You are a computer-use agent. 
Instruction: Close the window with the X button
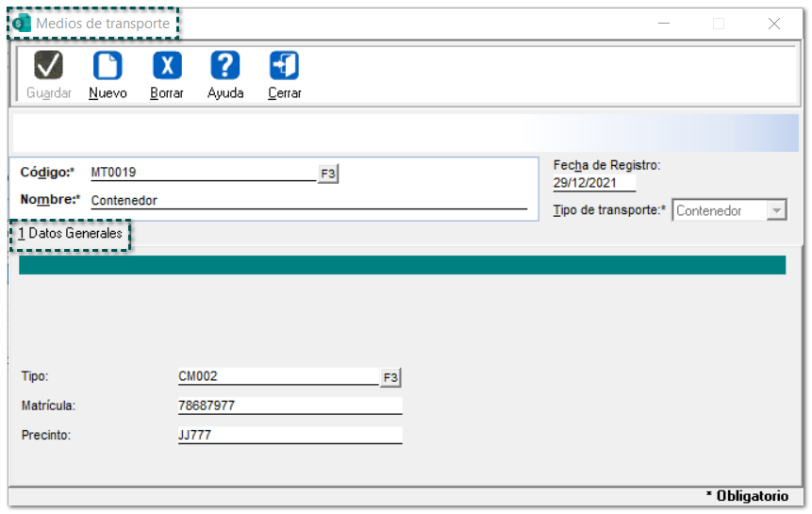774,24
